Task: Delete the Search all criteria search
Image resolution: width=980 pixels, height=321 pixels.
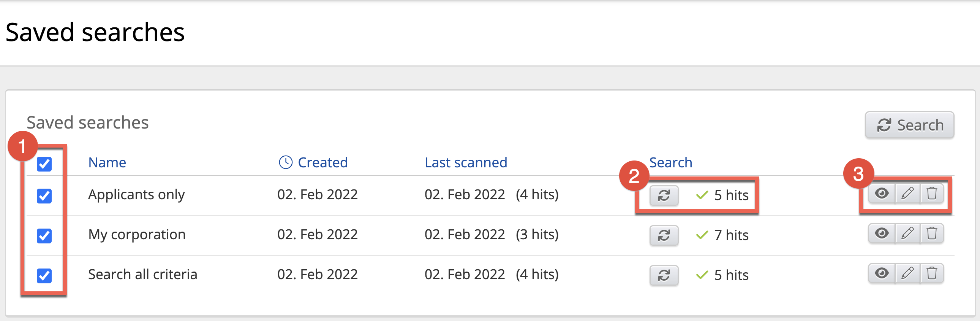Action: pyautogui.click(x=932, y=273)
